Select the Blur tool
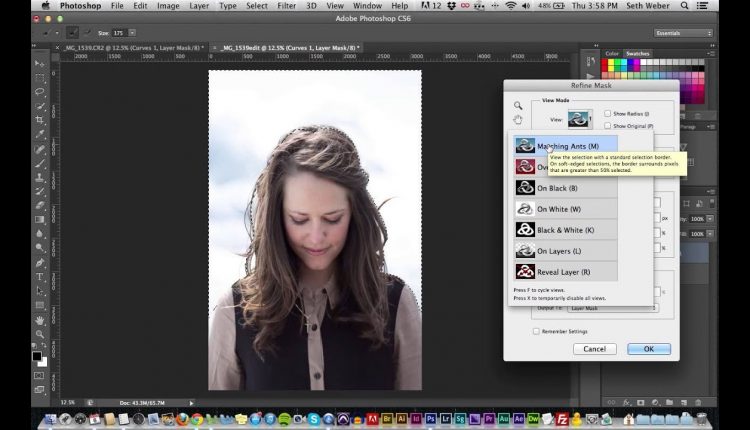 coord(39,234)
